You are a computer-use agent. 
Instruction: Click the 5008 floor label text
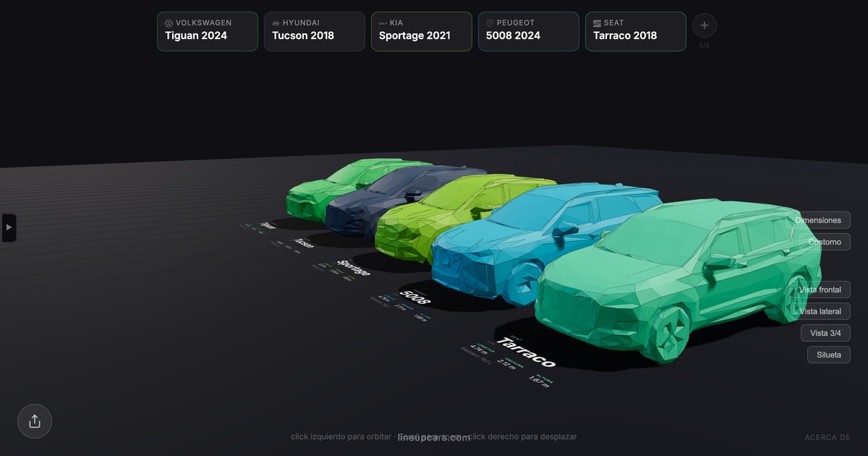click(x=416, y=299)
